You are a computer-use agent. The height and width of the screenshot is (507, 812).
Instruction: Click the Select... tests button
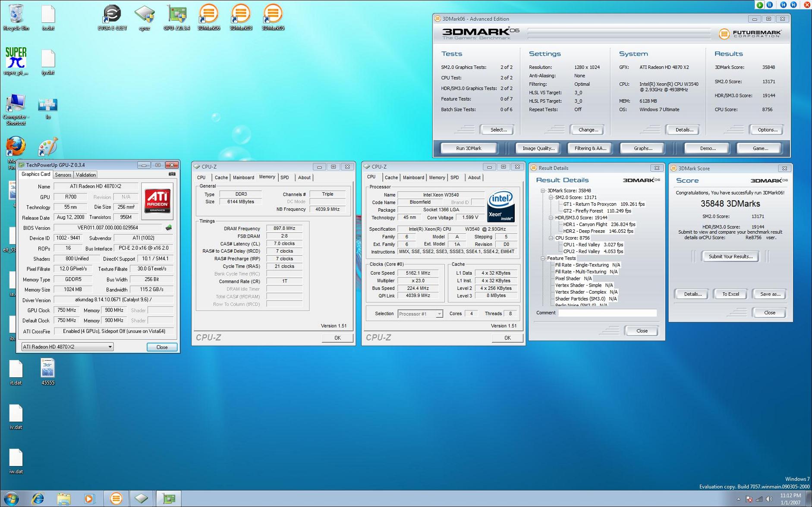[498, 130]
